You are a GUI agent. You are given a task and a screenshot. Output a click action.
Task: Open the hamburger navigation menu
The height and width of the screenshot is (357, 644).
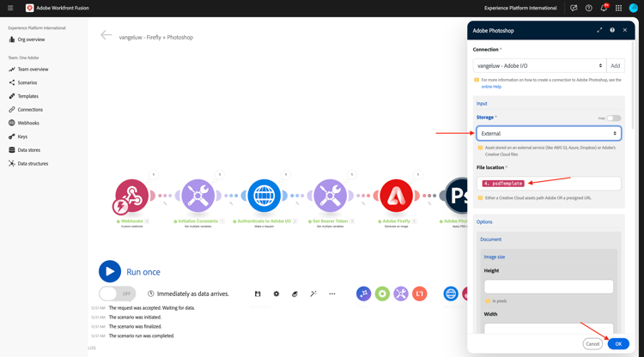[x=10, y=8]
